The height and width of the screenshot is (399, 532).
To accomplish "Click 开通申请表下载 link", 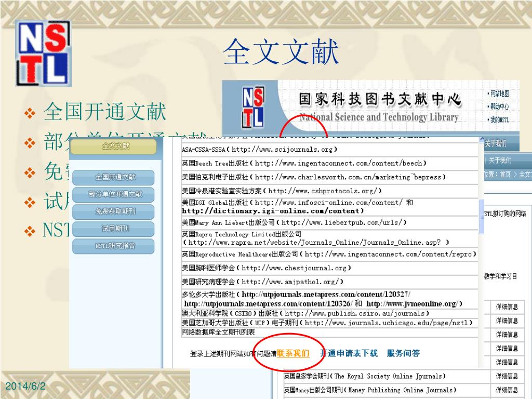I will [x=349, y=353].
